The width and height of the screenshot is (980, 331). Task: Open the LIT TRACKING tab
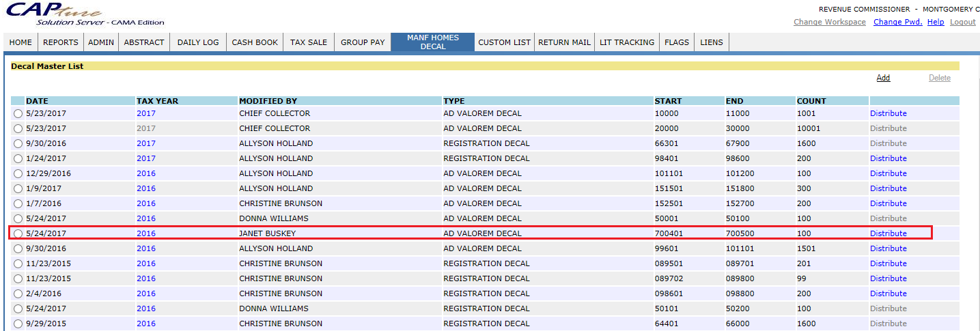[627, 42]
